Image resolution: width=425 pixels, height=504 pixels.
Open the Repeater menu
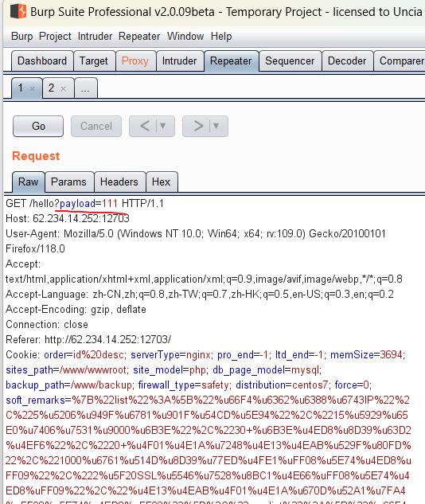pos(139,37)
